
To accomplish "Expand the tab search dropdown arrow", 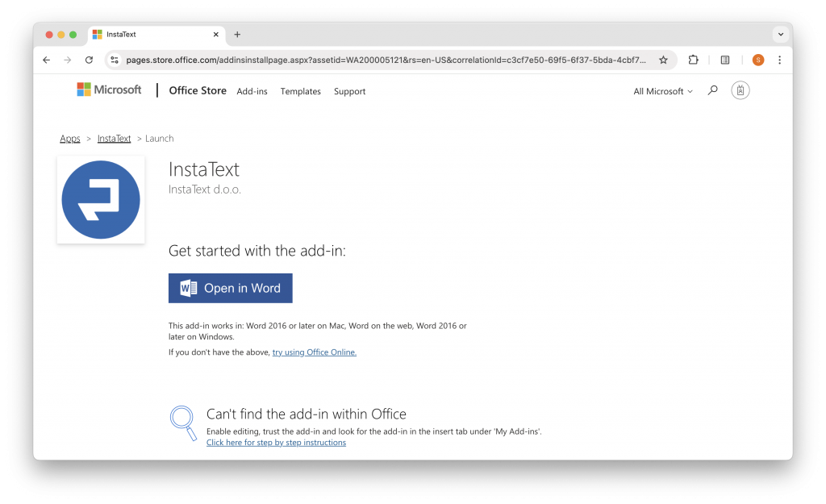I will [x=781, y=34].
